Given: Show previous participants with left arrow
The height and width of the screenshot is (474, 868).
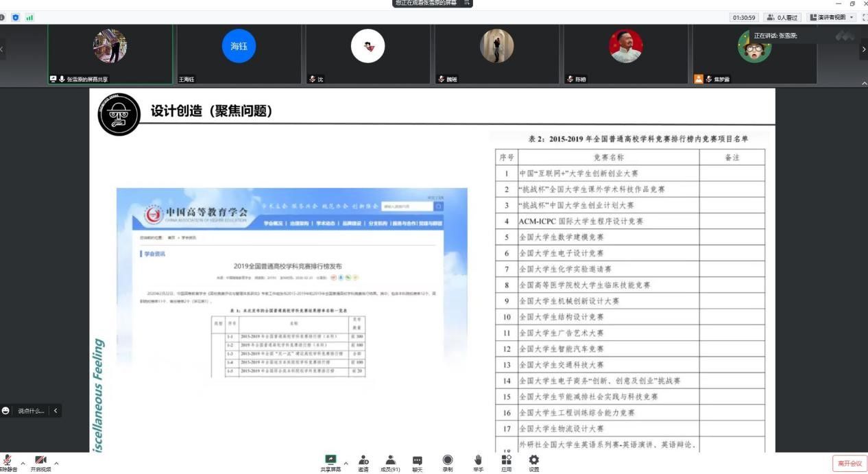Looking at the screenshot, I should pos(3,49).
